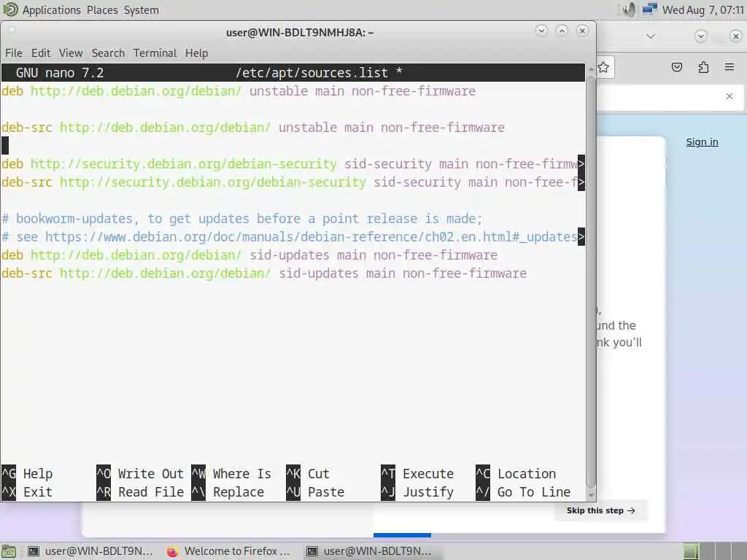The height and width of the screenshot is (560, 747).
Task: Click the Sign in link in Firefox
Action: click(x=702, y=142)
